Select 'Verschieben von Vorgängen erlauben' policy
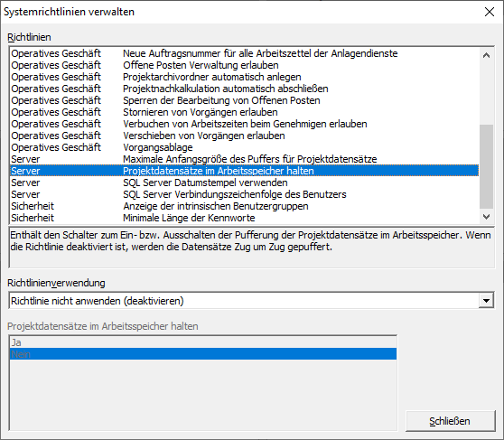Image resolution: width=504 pixels, height=440 pixels. (244, 136)
